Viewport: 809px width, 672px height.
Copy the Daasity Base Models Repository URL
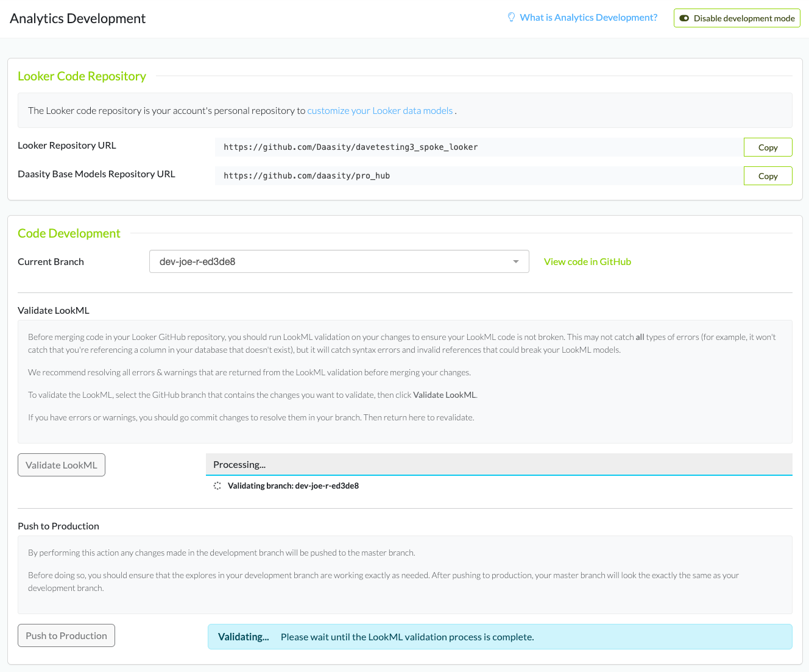point(768,176)
